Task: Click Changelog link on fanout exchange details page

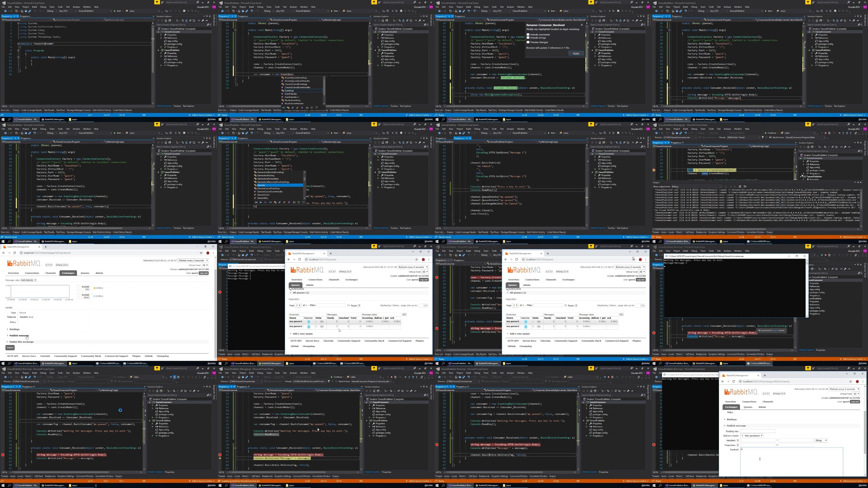Action: point(162,356)
